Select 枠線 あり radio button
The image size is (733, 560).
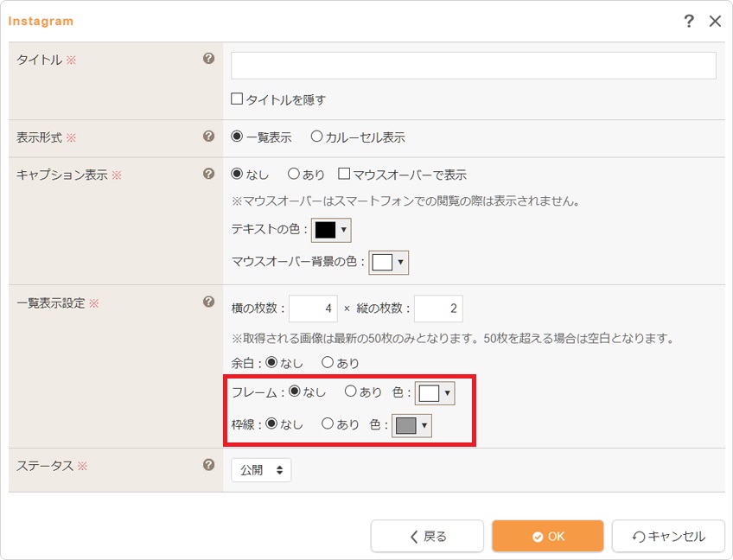coord(328,423)
